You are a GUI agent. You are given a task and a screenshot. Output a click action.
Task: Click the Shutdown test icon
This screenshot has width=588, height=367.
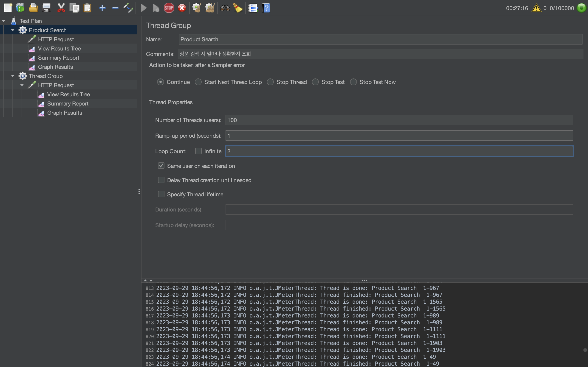[x=182, y=8]
